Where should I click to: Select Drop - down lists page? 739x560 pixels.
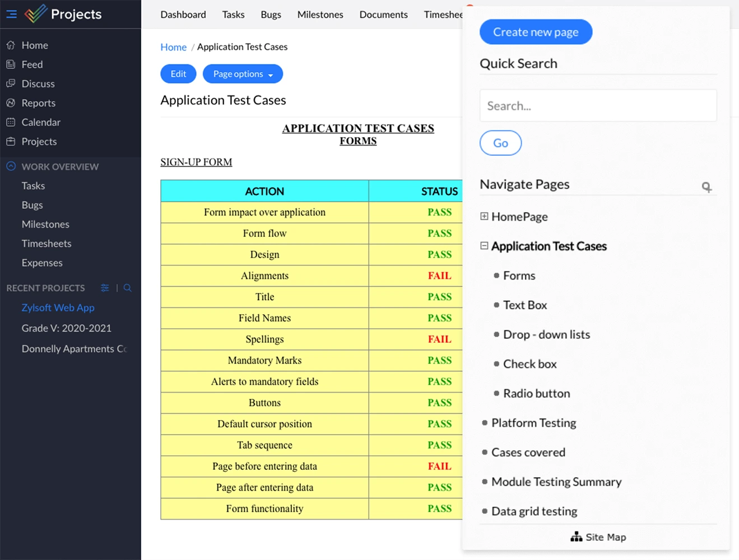[546, 334]
